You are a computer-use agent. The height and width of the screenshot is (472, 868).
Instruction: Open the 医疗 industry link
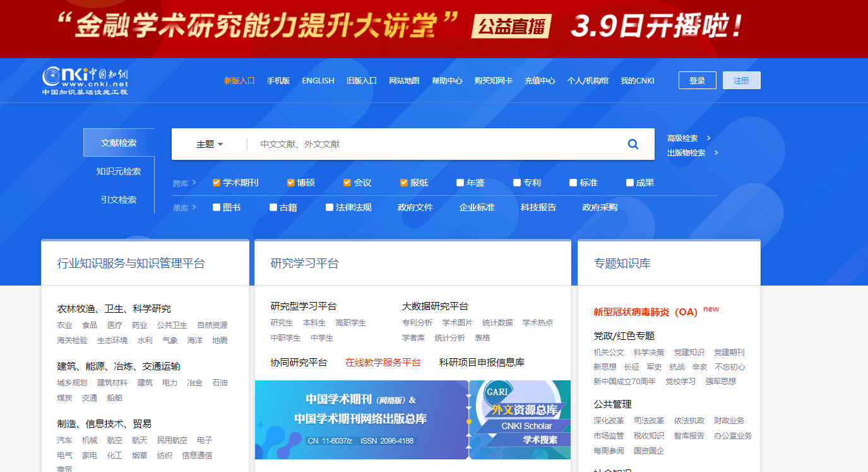115,325
